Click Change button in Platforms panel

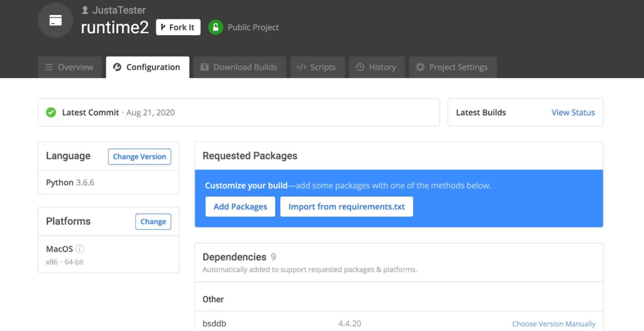pyautogui.click(x=153, y=222)
